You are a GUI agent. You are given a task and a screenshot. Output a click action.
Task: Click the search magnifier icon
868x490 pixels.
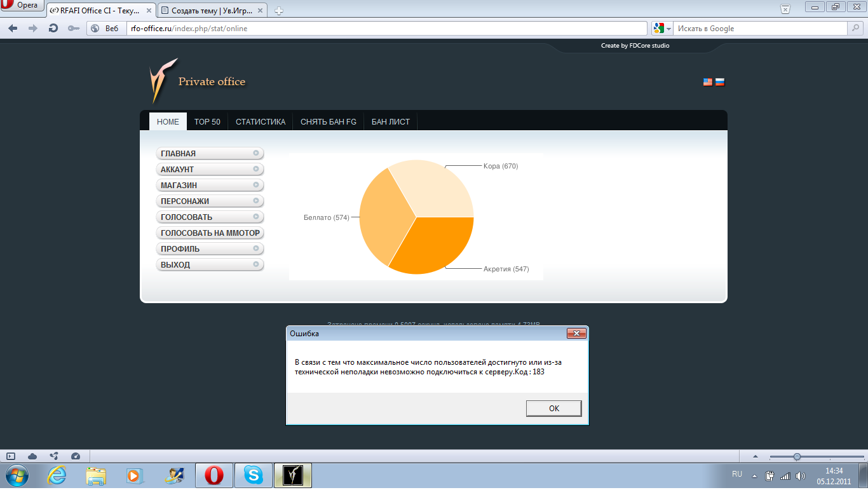856,29
